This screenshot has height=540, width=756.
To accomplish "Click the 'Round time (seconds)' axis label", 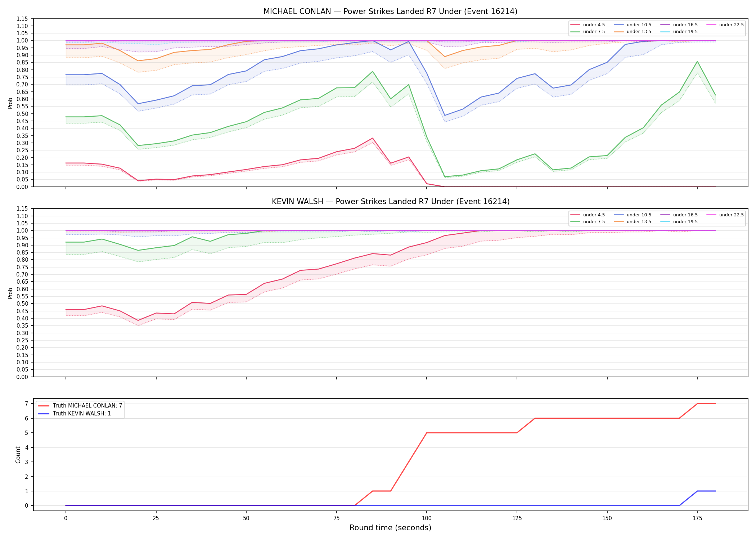I will 390,528.
